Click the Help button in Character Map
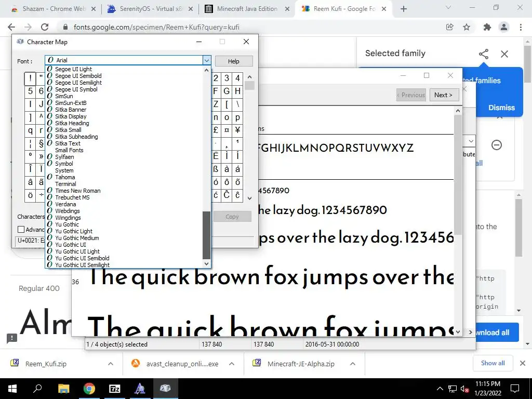532x399 pixels. (233, 61)
